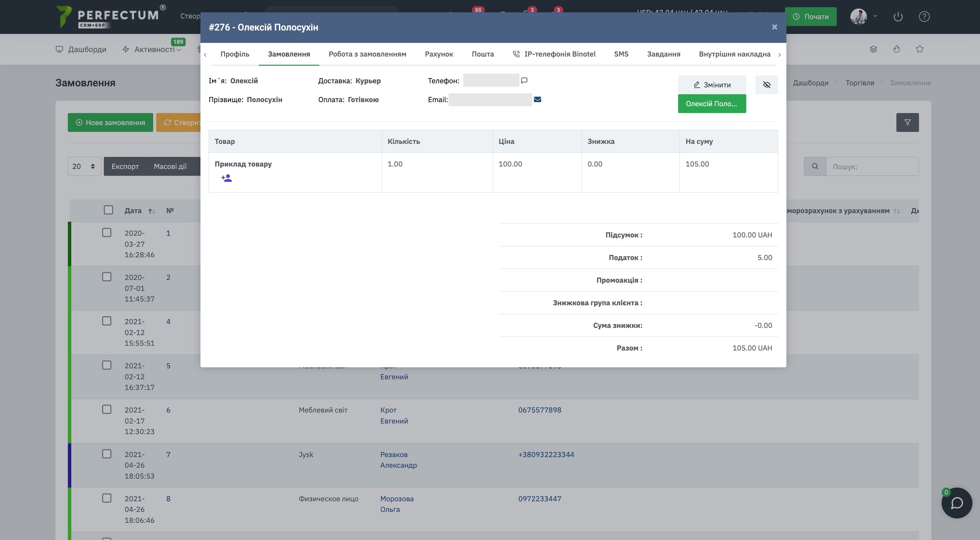Toggle the crossed-eye hide button
This screenshot has height=540, width=980.
[x=767, y=85]
